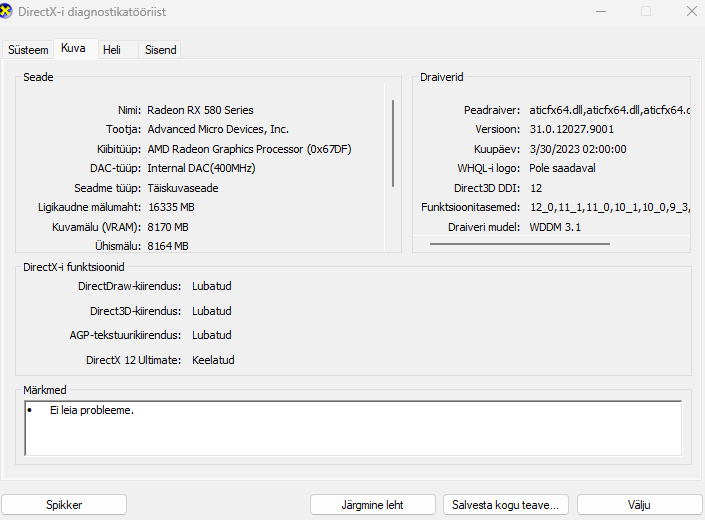
Task: Click the Ligikaudne mälumaht label
Action: [x=89, y=207]
